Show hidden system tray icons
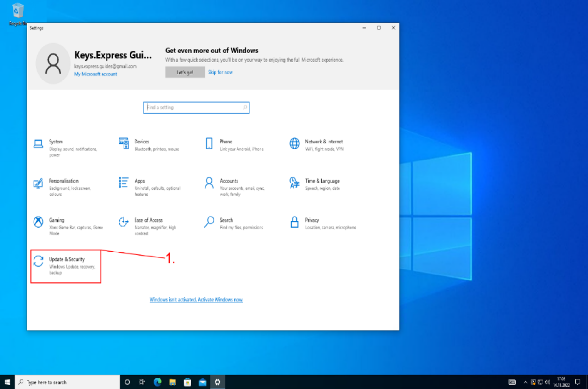588x389 pixels. (x=526, y=382)
